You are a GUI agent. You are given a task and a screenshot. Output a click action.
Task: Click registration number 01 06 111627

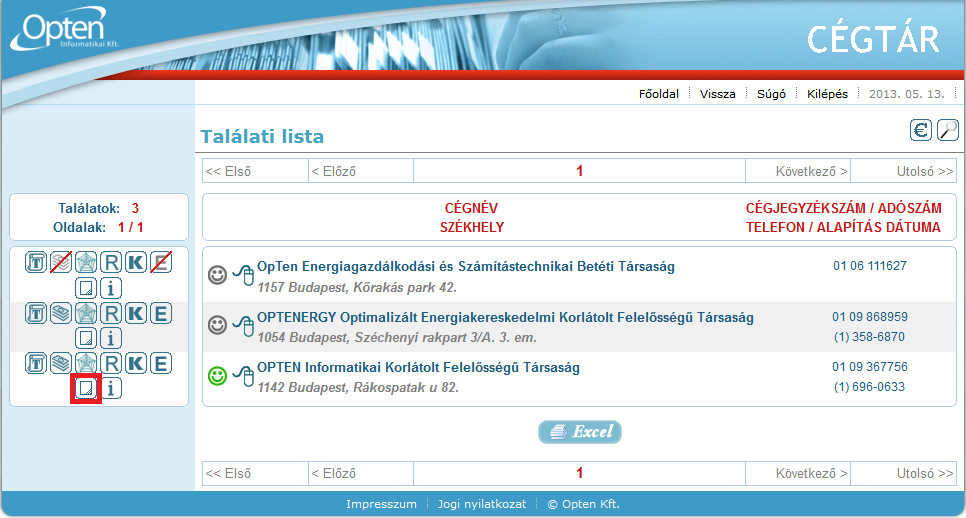click(x=870, y=266)
